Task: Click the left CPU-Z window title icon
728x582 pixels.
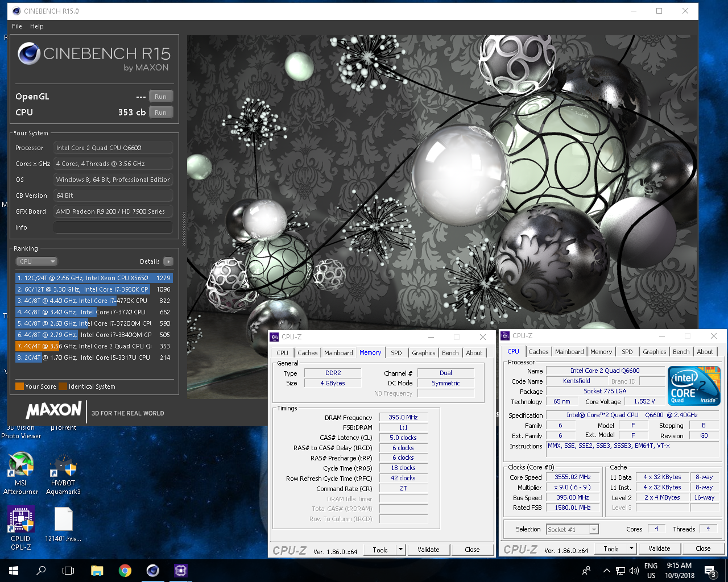Action: pyautogui.click(x=274, y=337)
